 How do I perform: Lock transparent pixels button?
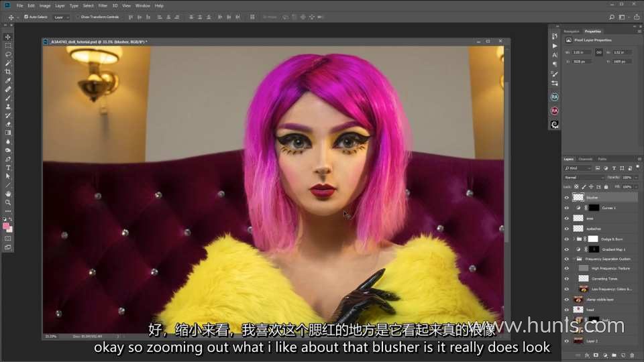[576, 187]
